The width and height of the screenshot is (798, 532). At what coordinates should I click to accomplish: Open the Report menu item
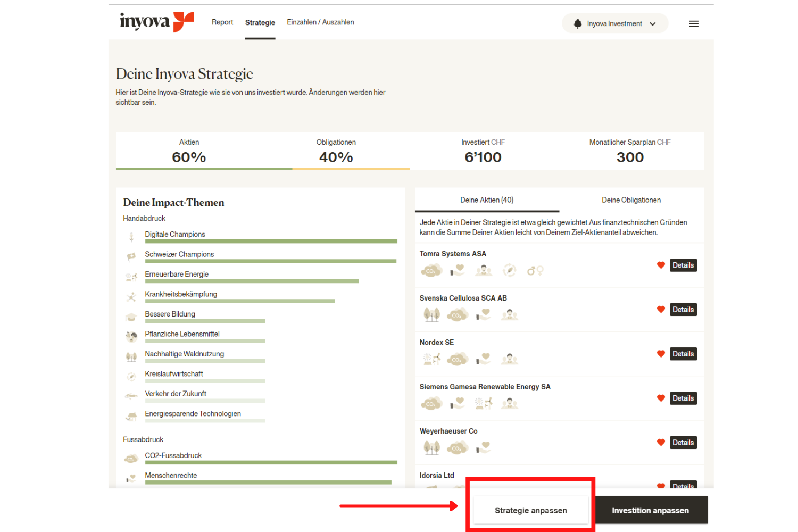(x=222, y=22)
